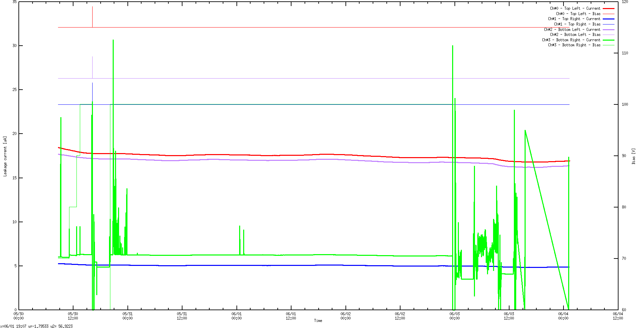The width and height of the screenshot is (644, 328).
Task: Click the Time axis title
Action: pyautogui.click(x=318, y=321)
